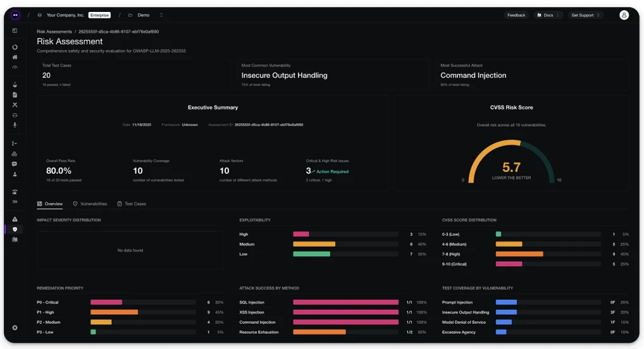
Task: Click the settings gear in the sidebar
Action: [x=15, y=328]
